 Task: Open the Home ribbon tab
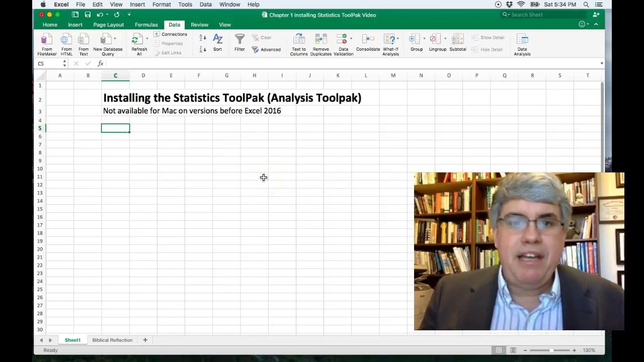coord(50,25)
